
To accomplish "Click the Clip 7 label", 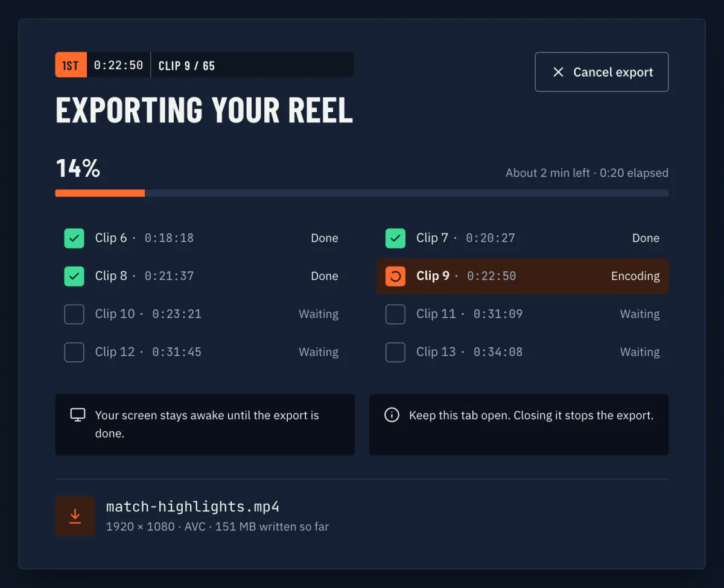I will pos(432,238).
